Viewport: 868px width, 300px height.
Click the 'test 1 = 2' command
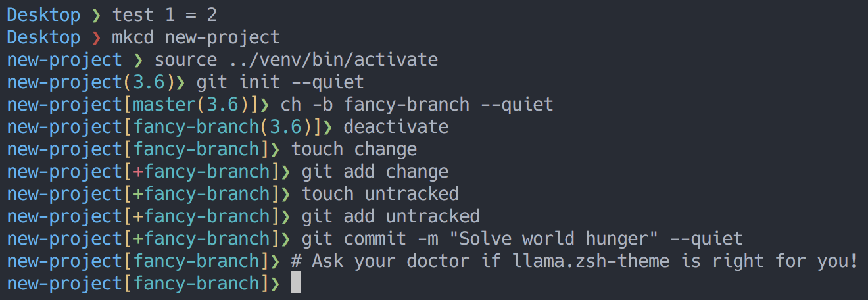pyautogui.click(x=164, y=15)
